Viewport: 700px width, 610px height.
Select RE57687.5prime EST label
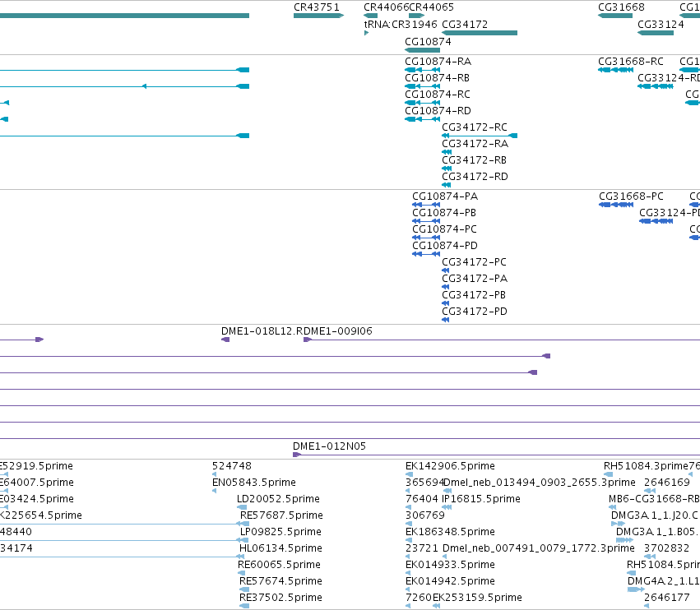(x=281, y=515)
